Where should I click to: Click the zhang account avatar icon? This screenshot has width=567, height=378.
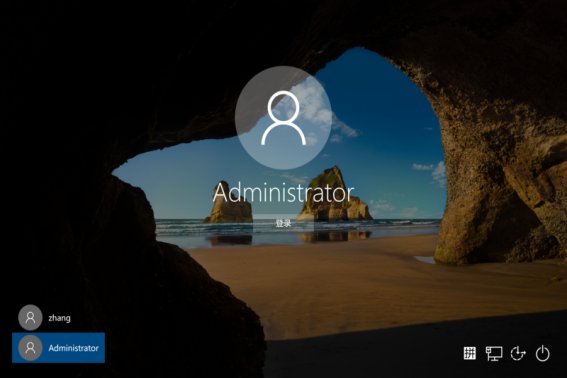pos(30,318)
